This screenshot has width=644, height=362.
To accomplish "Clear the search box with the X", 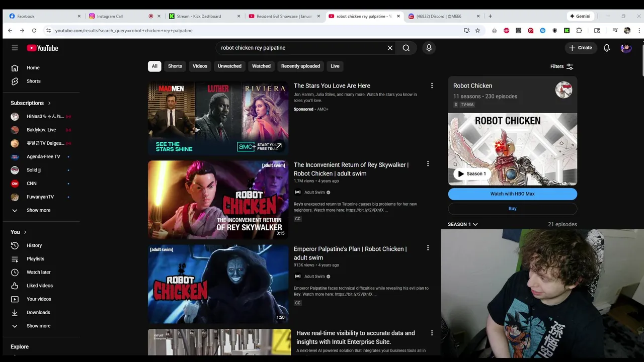I will pyautogui.click(x=390, y=48).
